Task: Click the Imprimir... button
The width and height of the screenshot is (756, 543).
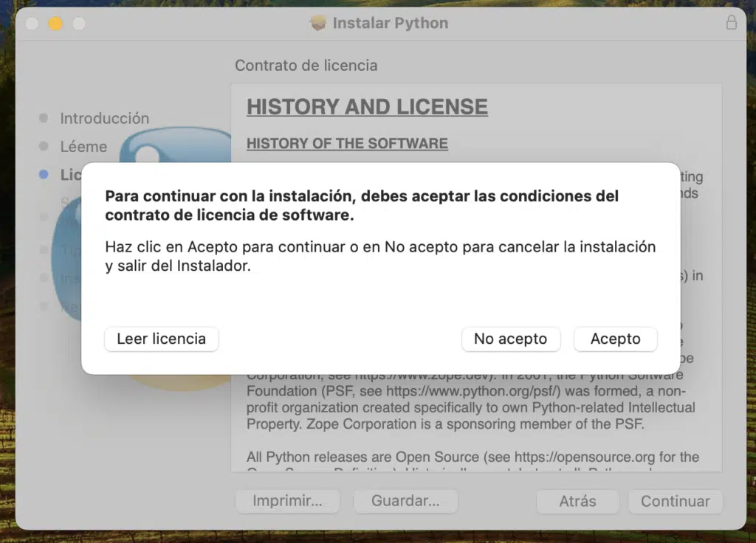Action: coord(288,501)
